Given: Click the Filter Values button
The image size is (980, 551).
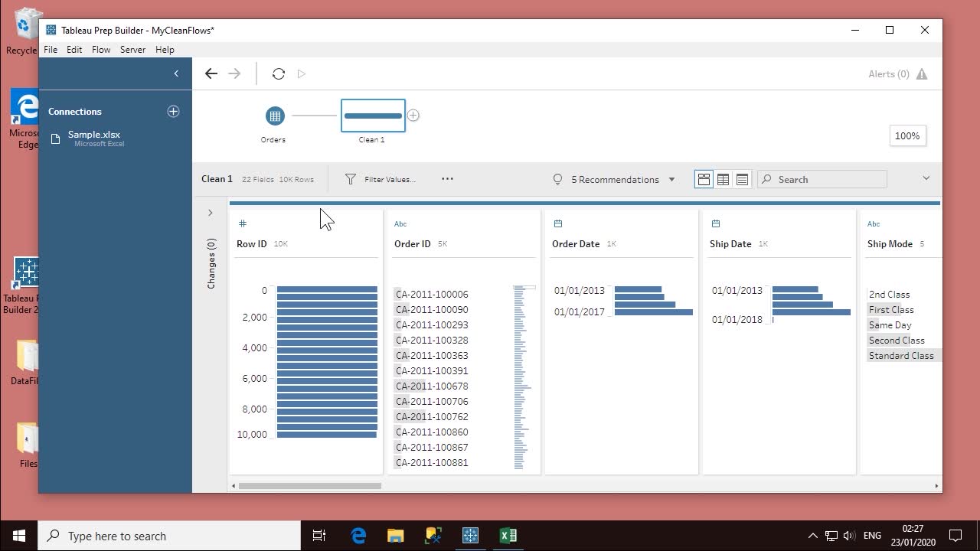Looking at the screenshot, I should [x=381, y=179].
